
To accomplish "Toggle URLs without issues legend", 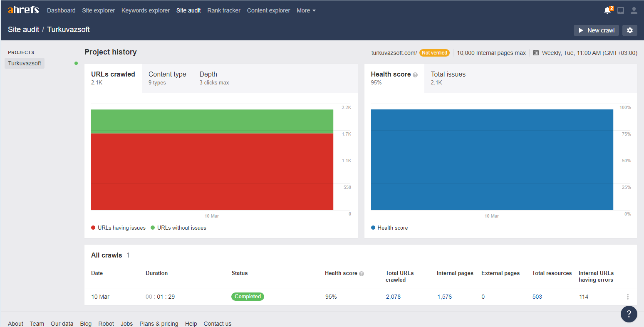I will [178, 228].
